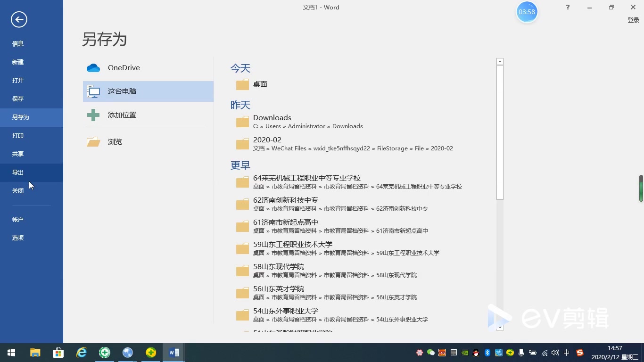Open 这台电脑 (This PC) save location
The image size is (644, 362).
tap(122, 91)
